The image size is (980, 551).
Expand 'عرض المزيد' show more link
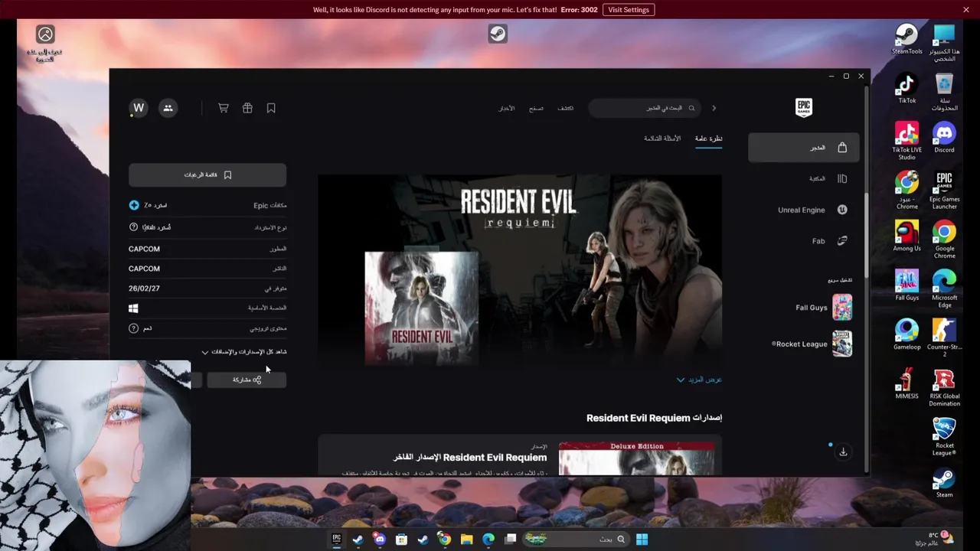coord(700,380)
